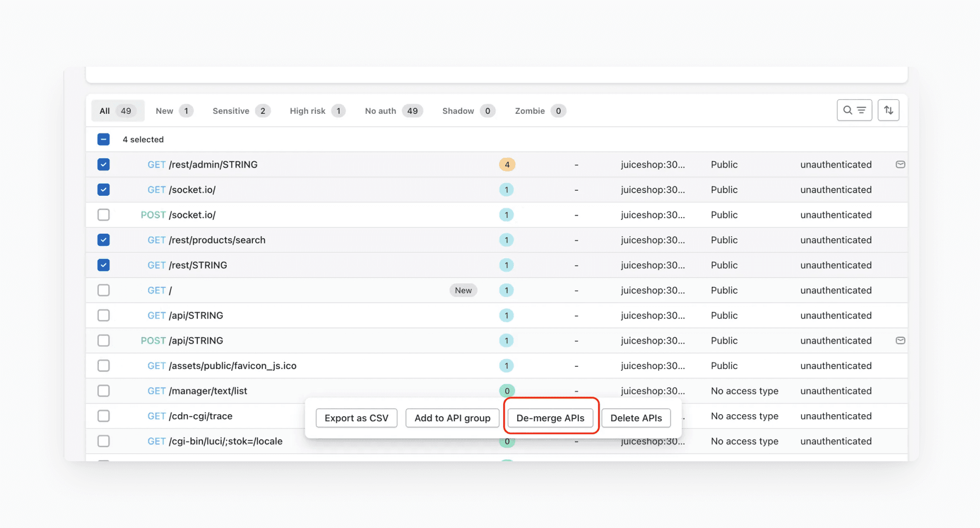
Task: Check POST /socket.io/ checkbox
Action: pyautogui.click(x=103, y=214)
